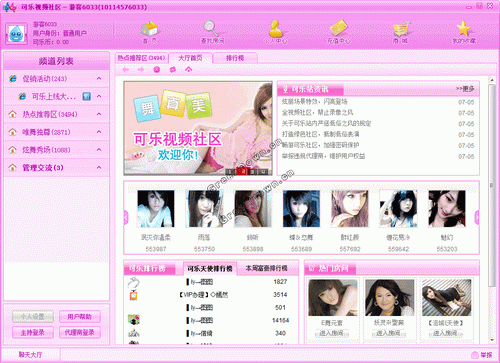Collapse the 管理交流 channel chevron
The height and width of the screenshot is (363, 500).
[x=99, y=167]
